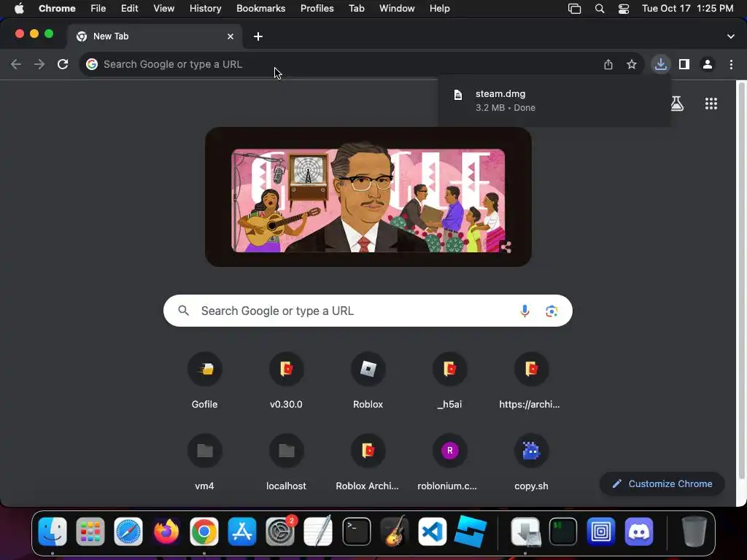
Task: Open the v0.30.0 shortcut
Action: pyautogui.click(x=286, y=381)
